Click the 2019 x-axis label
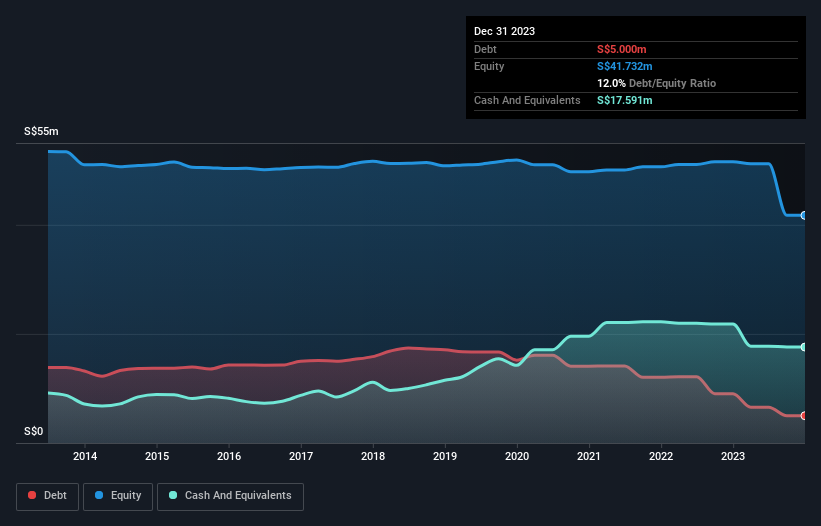The width and height of the screenshot is (821, 526). [445, 456]
